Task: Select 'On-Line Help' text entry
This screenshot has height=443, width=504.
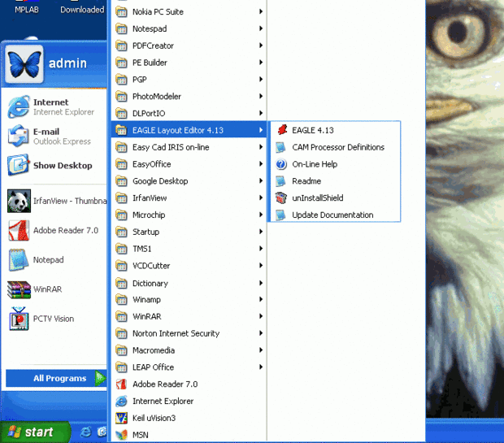Action: click(x=315, y=164)
